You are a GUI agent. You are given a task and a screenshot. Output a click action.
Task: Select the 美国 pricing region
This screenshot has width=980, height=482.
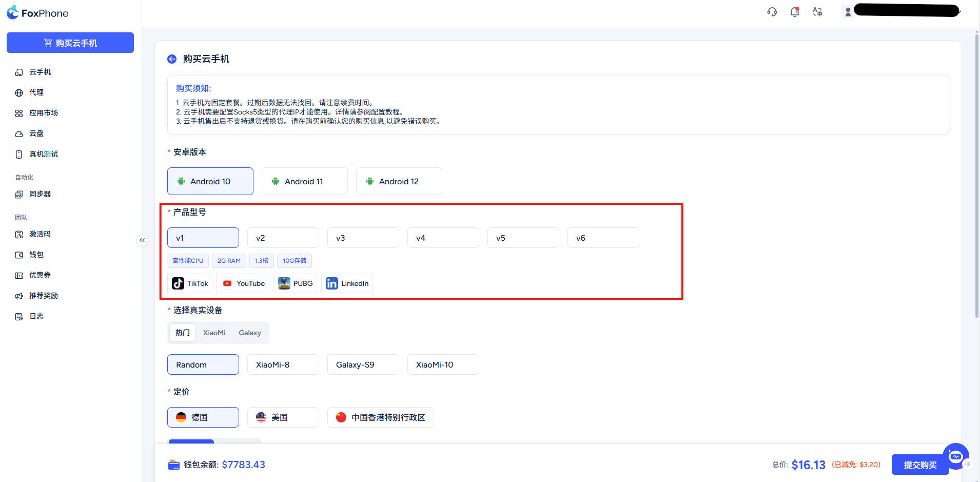(283, 417)
